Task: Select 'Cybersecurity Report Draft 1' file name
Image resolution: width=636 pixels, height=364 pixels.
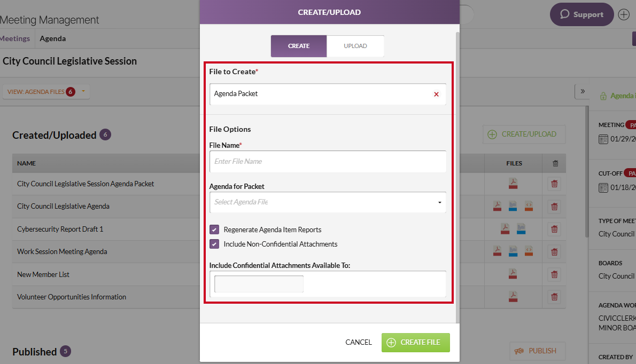Action: coord(60,229)
